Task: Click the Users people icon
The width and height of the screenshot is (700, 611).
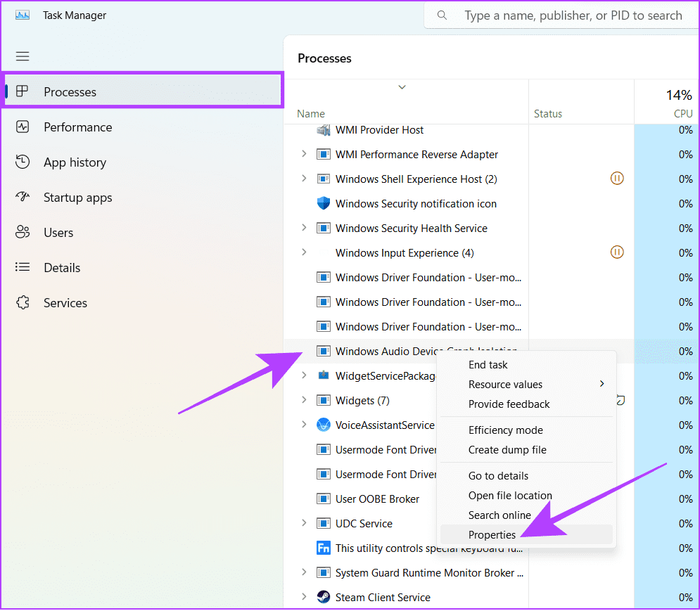Action: [x=23, y=232]
